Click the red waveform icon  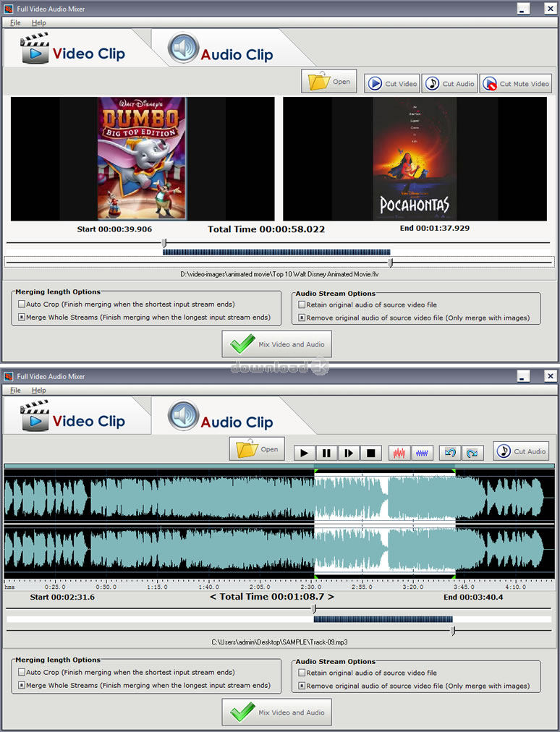point(399,453)
